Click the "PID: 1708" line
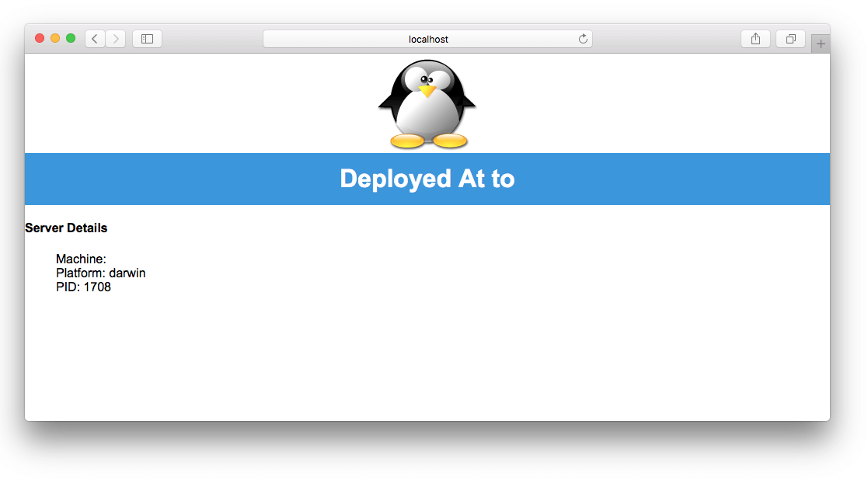 tap(83, 287)
